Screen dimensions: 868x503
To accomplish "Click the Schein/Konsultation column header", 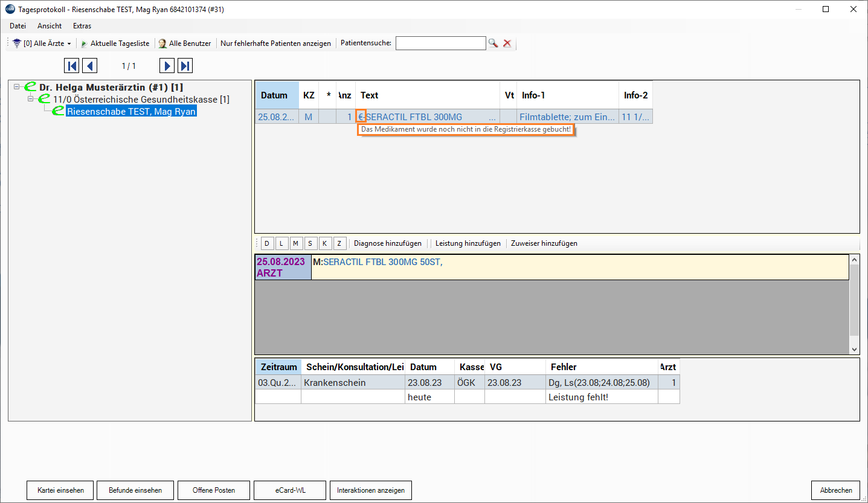I will coord(353,367).
